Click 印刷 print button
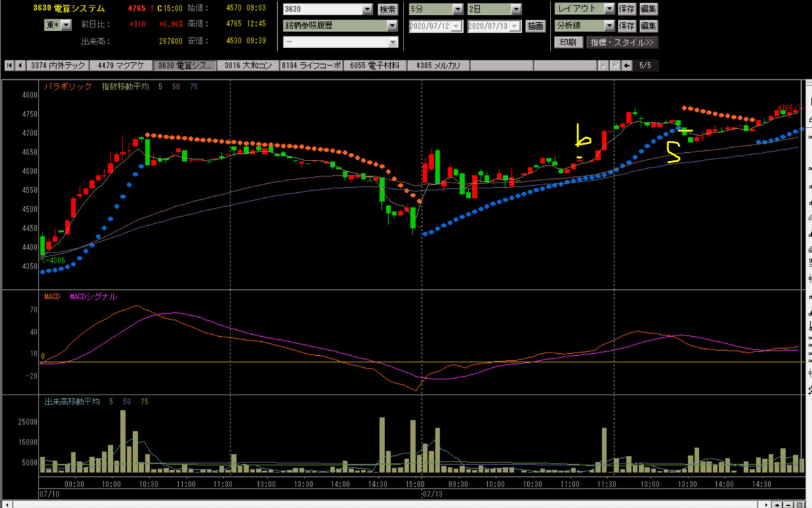 pyautogui.click(x=568, y=42)
